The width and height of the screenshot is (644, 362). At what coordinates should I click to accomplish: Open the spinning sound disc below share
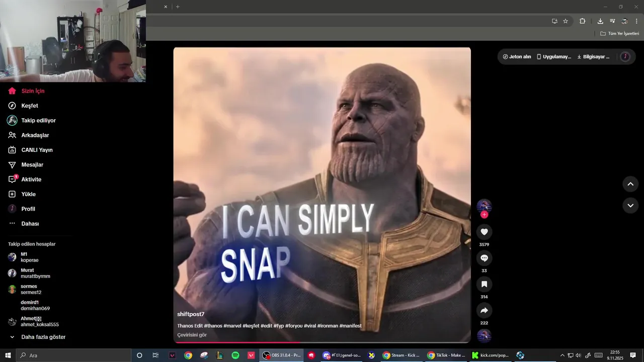coord(484,336)
